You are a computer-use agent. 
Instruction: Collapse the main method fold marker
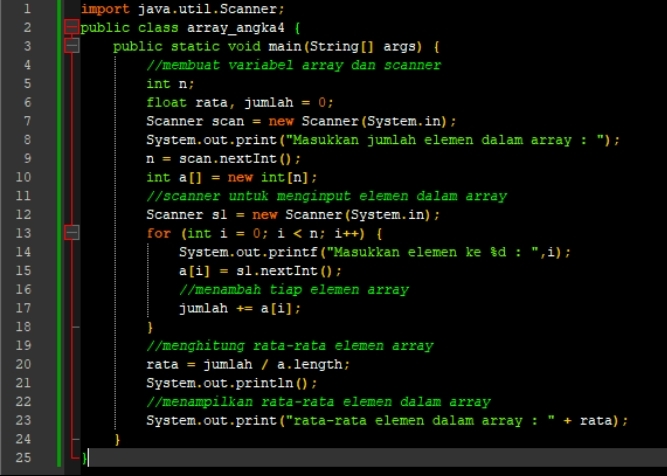click(x=71, y=46)
